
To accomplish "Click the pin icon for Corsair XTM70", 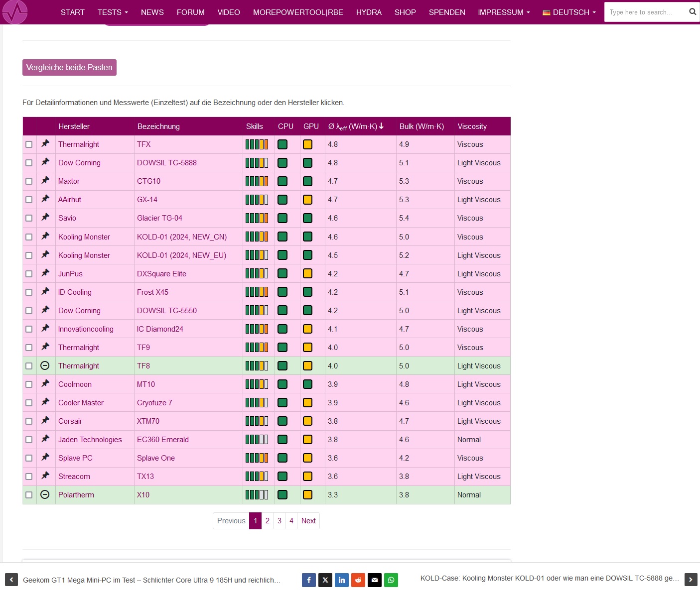I will click(45, 420).
